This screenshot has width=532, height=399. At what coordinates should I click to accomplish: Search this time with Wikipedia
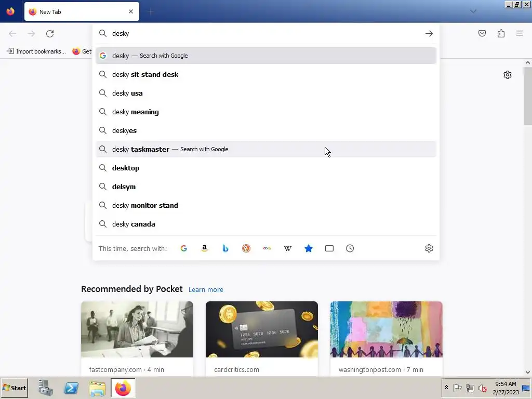(x=288, y=248)
